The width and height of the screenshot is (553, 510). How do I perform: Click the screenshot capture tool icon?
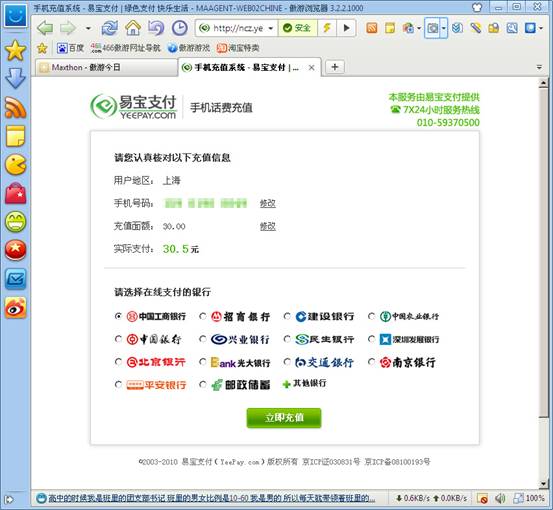click(432, 28)
